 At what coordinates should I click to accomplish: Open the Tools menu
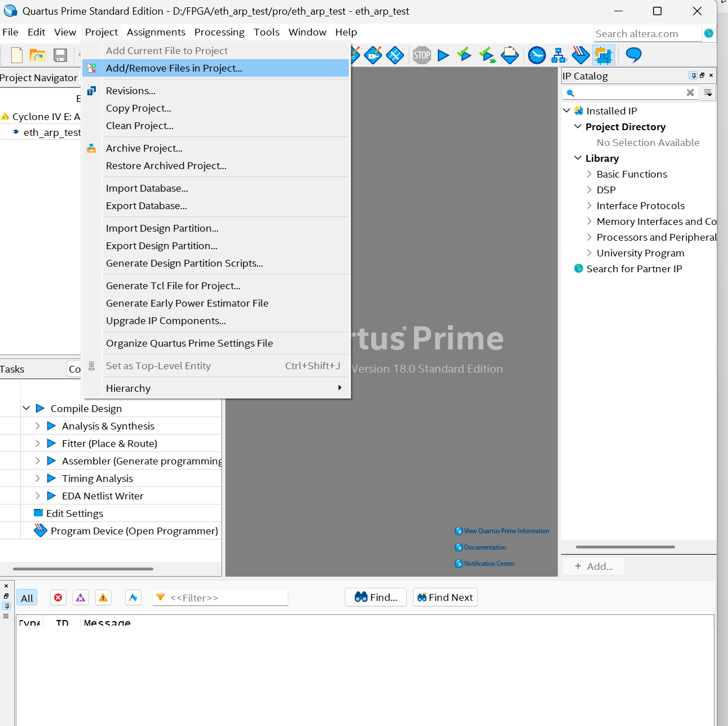(267, 32)
